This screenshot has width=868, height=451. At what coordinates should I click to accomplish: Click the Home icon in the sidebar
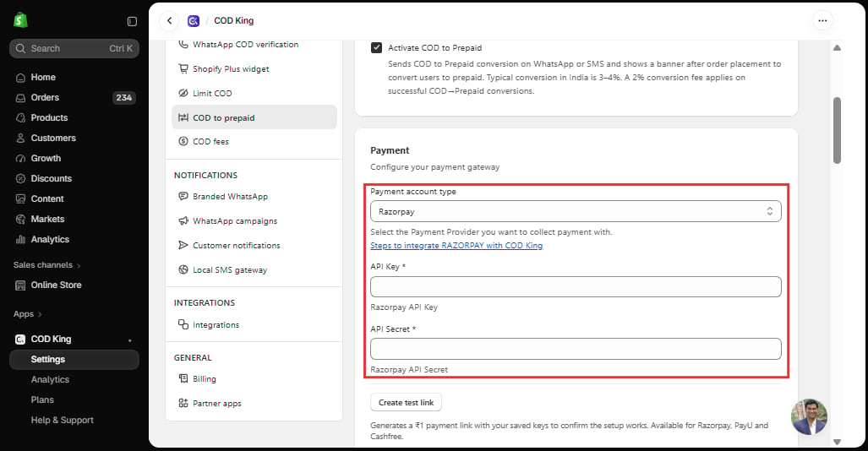(20, 78)
